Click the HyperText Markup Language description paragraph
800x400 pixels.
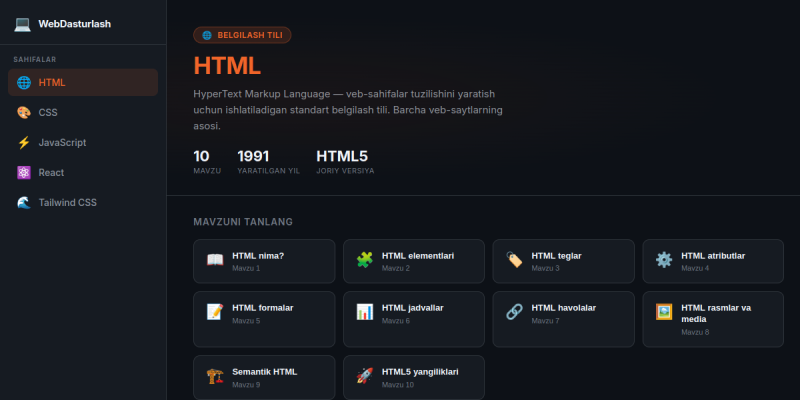[x=348, y=110]
